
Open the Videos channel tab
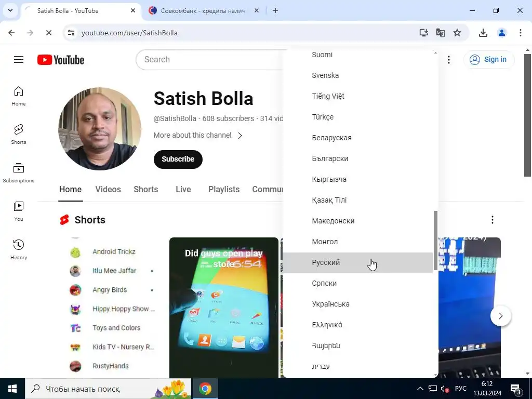(108, 189)
